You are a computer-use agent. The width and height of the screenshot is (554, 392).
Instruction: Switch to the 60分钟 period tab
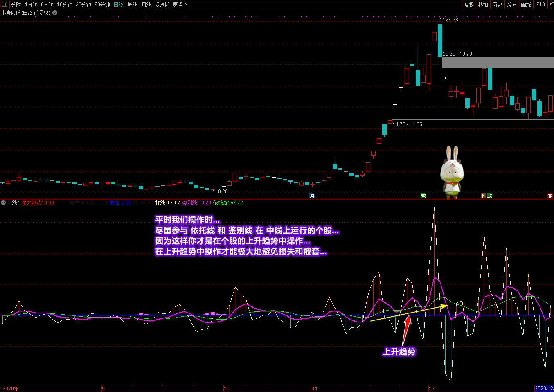(x=102, y=5)
